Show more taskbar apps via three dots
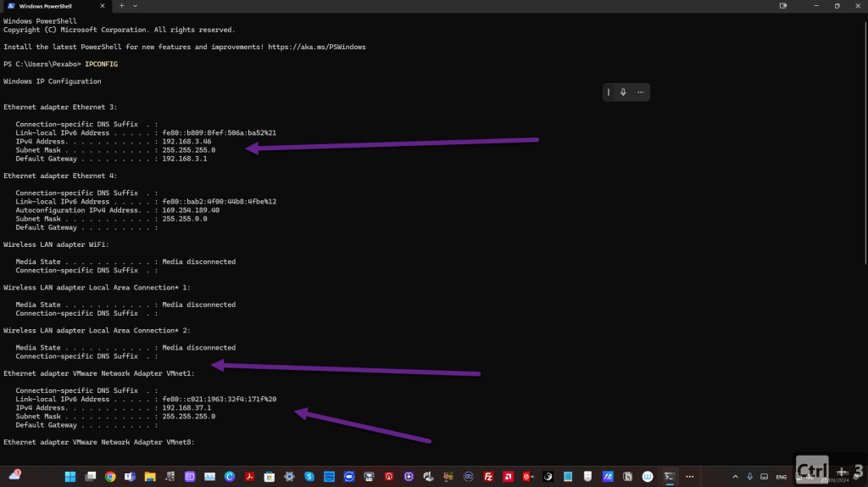868x487 pixels. pos(690,477)
